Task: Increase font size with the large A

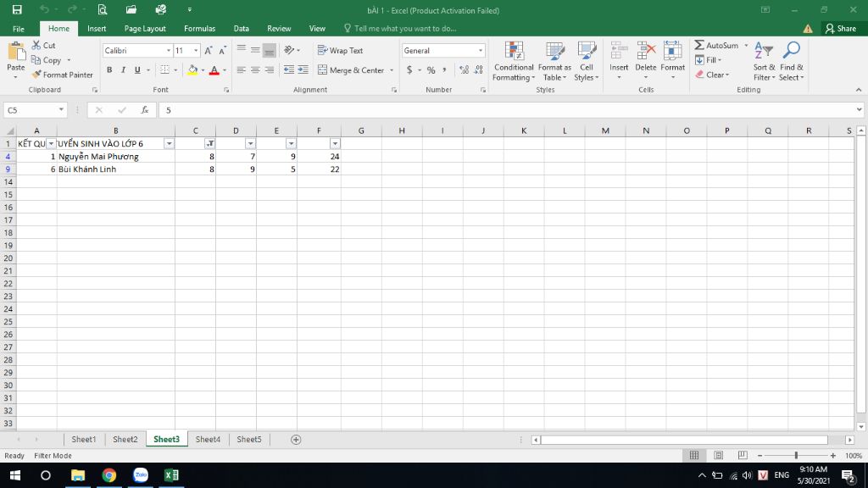Action: pyautogui.click(x=209, y=50)
